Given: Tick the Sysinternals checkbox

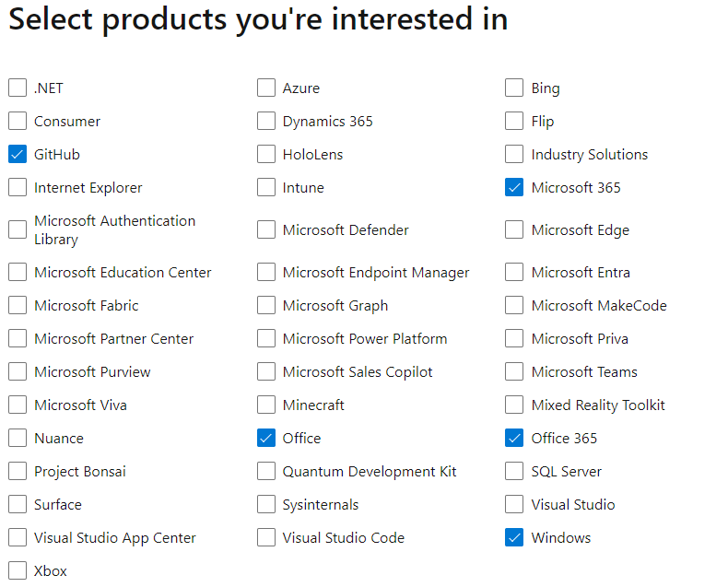Looking at the screenshot, I should 266,504.
